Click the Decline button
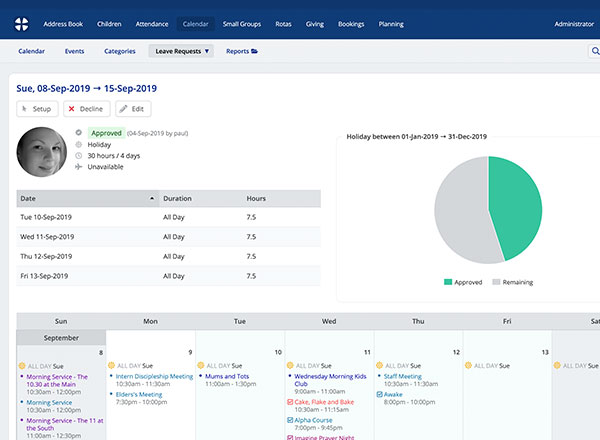 (x=86, y=109)
